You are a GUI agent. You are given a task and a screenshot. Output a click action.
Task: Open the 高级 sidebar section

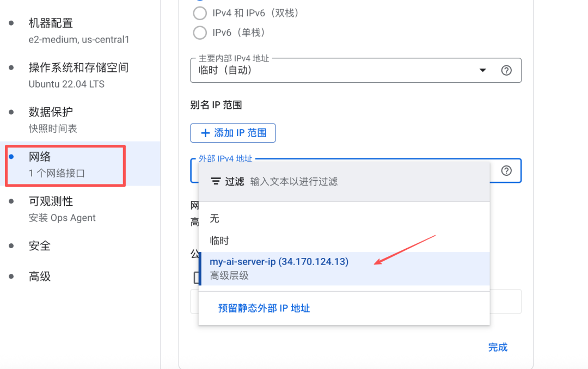pyautogui.click(x=40, y=276)
